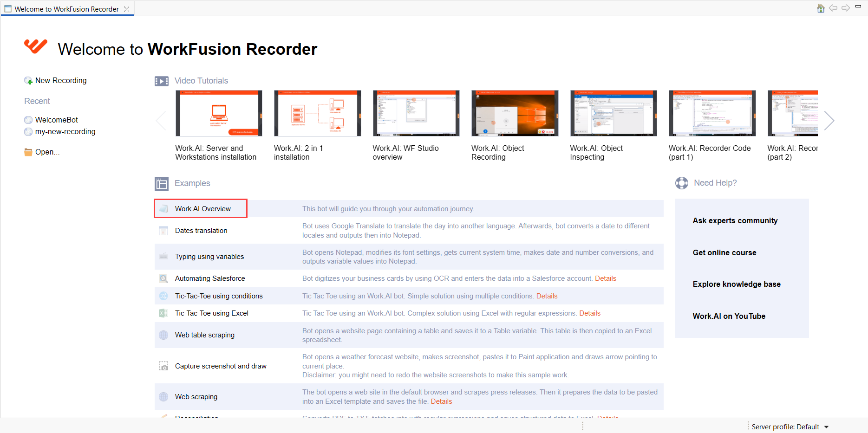Image resolution: width=868 pixels, height=433 pixels.
Task: Close the Welcome to WorkFusion Recorder tab
Action: (126, 9)
